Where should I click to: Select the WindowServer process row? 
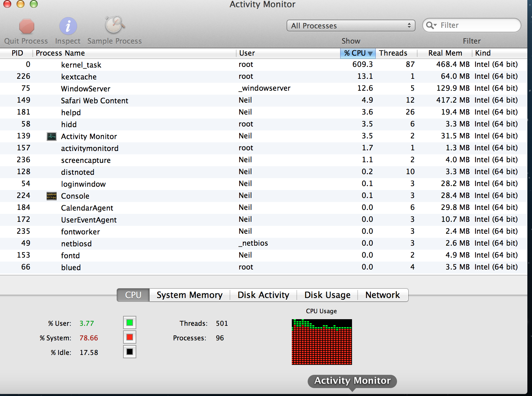264,88
